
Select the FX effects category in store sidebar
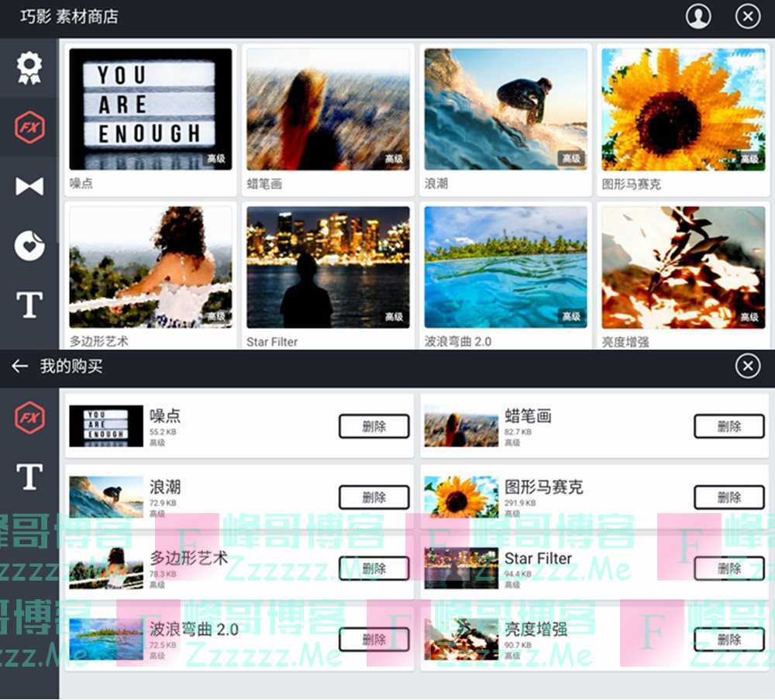coord(29,127)
